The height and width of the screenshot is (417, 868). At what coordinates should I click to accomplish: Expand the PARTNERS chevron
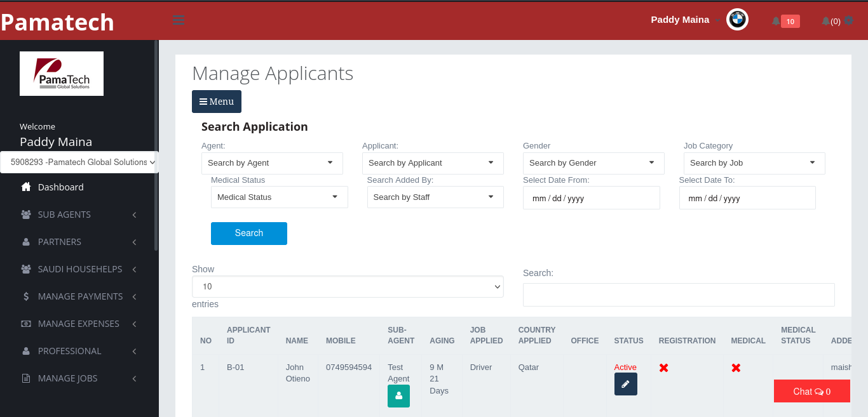(x=135, y=242)
